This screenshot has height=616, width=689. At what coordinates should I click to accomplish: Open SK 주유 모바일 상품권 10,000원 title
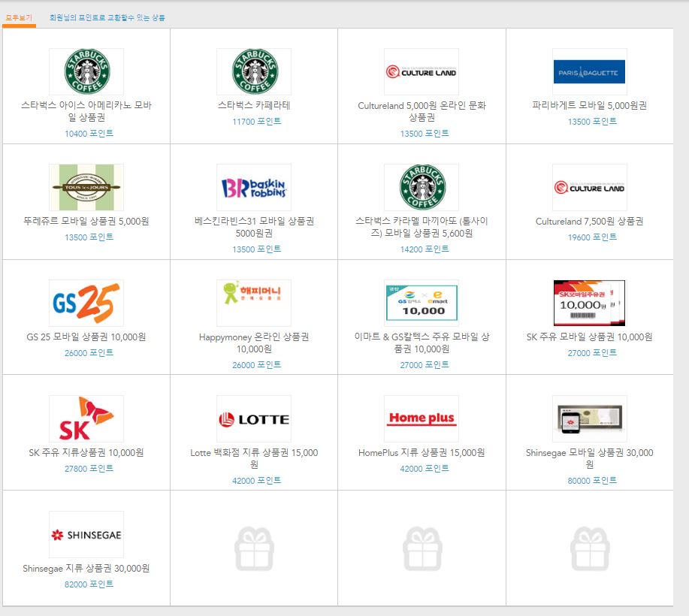(x=589, y=337)
